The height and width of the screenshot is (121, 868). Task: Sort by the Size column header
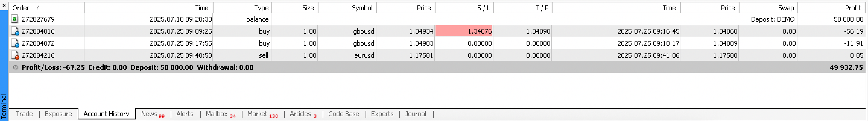pos(295,8)
